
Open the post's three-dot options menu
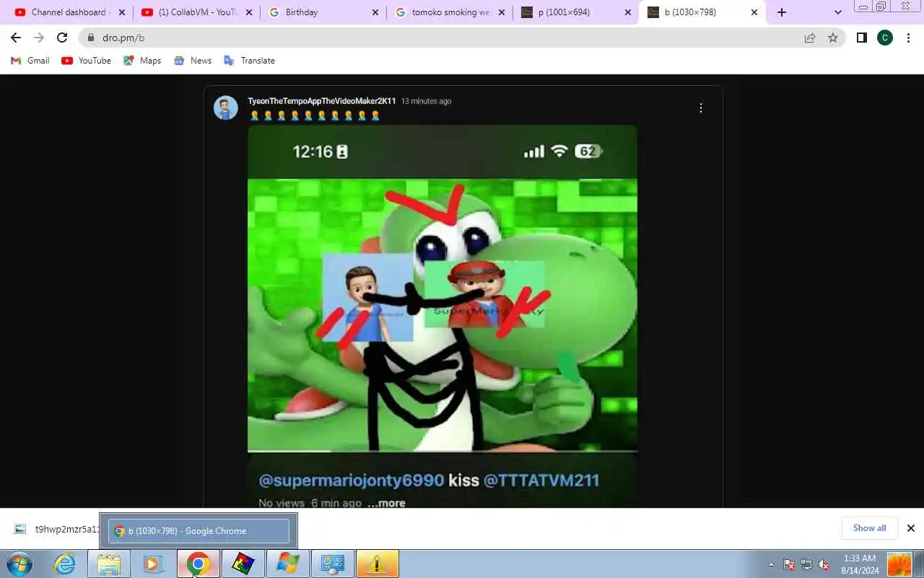[700, 108]
